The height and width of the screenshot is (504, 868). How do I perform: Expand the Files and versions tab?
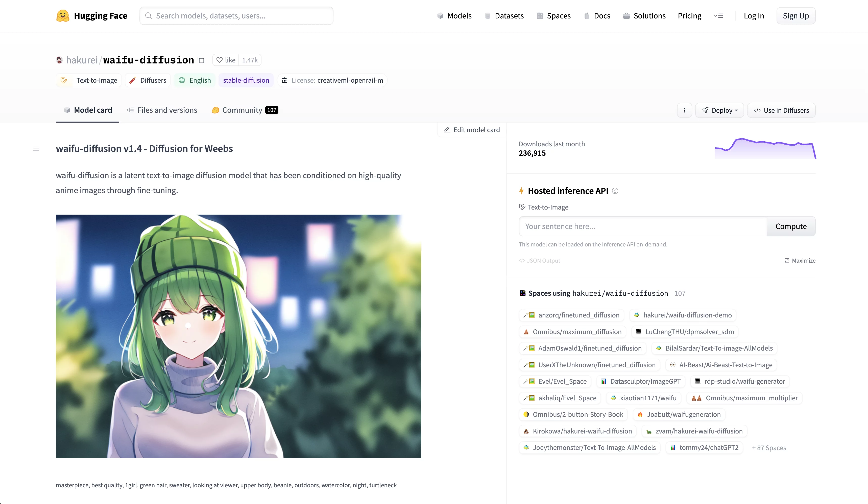(162, 110)
